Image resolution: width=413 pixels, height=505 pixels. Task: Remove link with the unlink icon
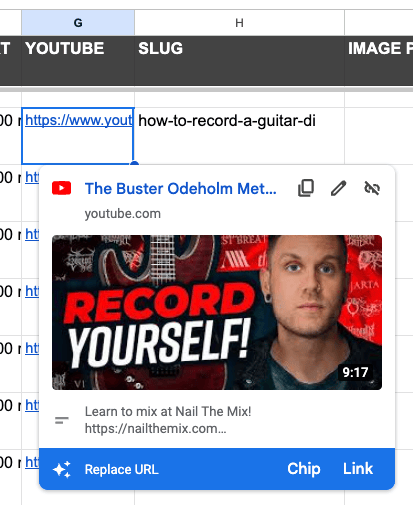(x=372, y=188)
